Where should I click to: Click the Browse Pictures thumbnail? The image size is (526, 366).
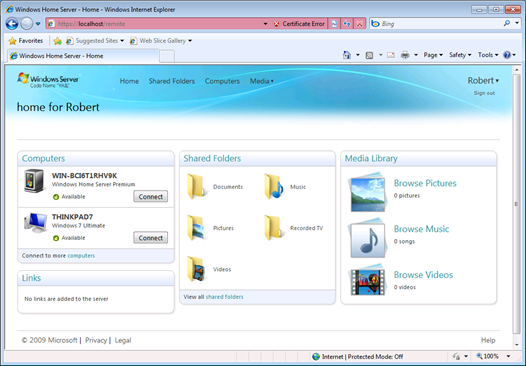click(x=367, y=193)
